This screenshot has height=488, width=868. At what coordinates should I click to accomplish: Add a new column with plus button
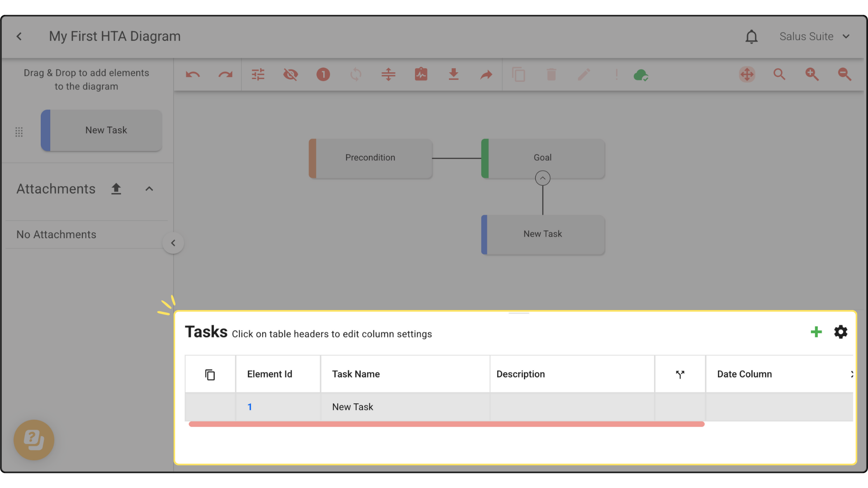816,332
